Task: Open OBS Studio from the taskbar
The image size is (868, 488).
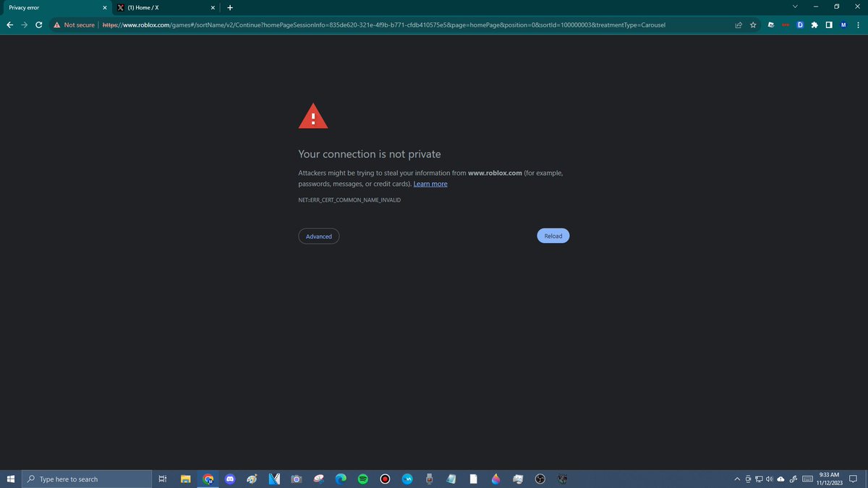Action: click(x=540, y=479)
